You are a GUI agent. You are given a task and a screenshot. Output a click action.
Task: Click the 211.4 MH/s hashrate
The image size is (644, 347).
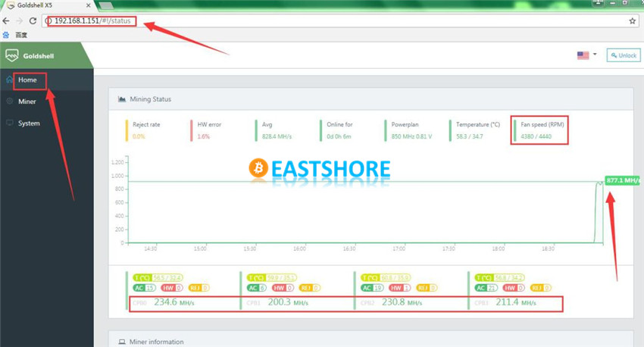click(x=516, y=302)
